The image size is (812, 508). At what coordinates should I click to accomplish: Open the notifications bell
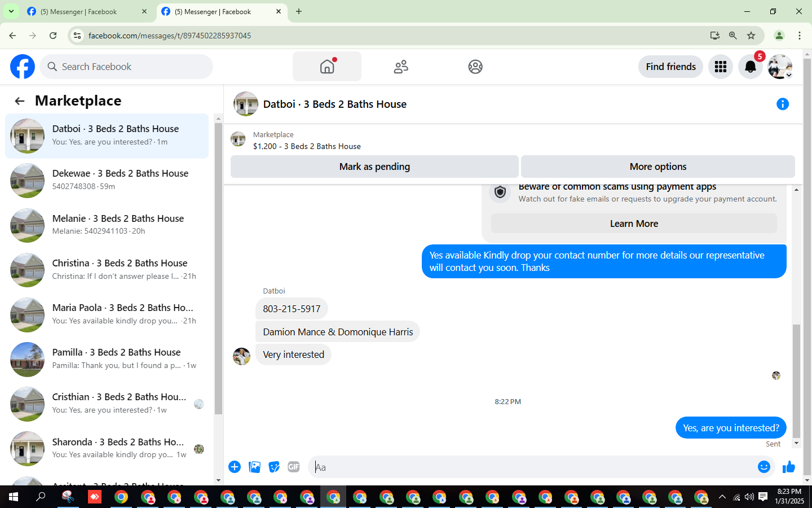(x=751, y=67)
